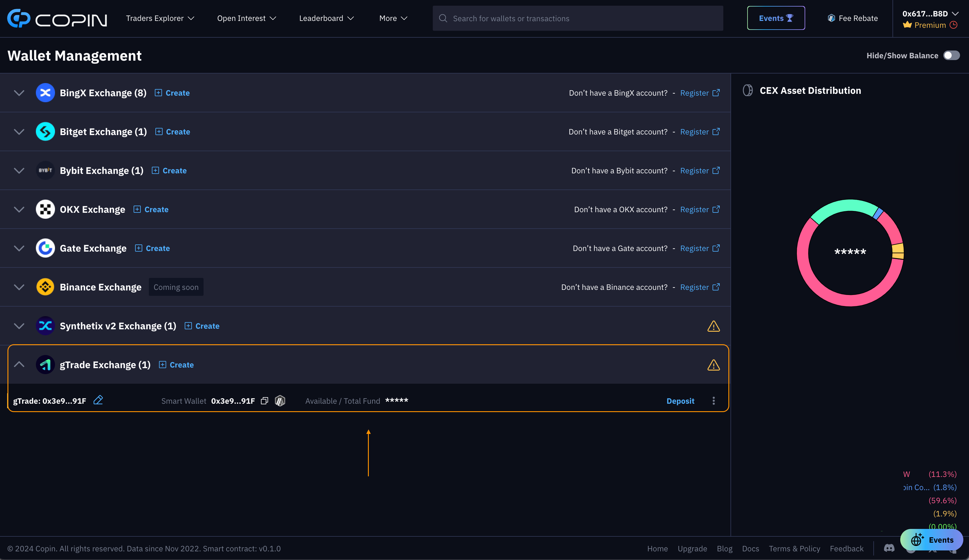
Task: Click the OKX Exchange logo icon
Action: pos(45,209)
